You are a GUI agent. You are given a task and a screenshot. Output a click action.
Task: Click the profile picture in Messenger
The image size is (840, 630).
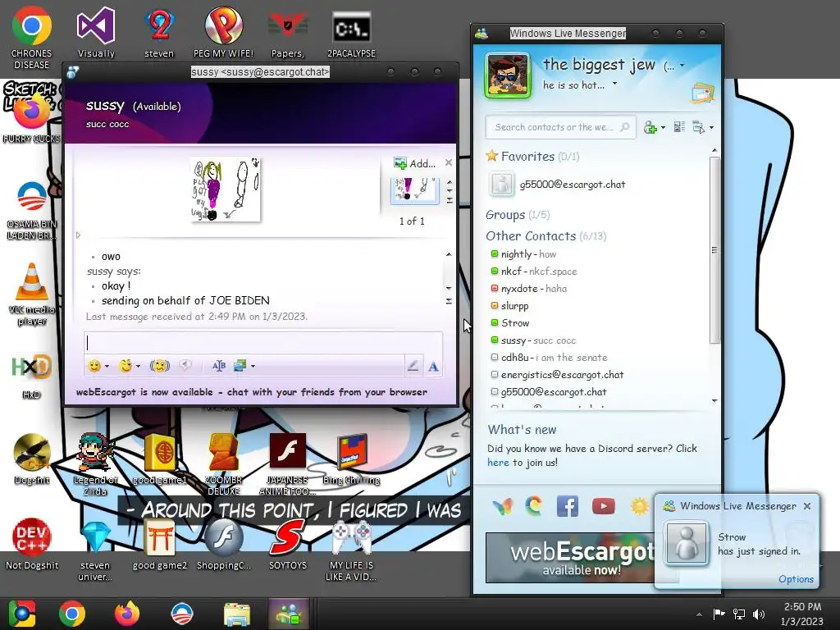coord(507,75)
